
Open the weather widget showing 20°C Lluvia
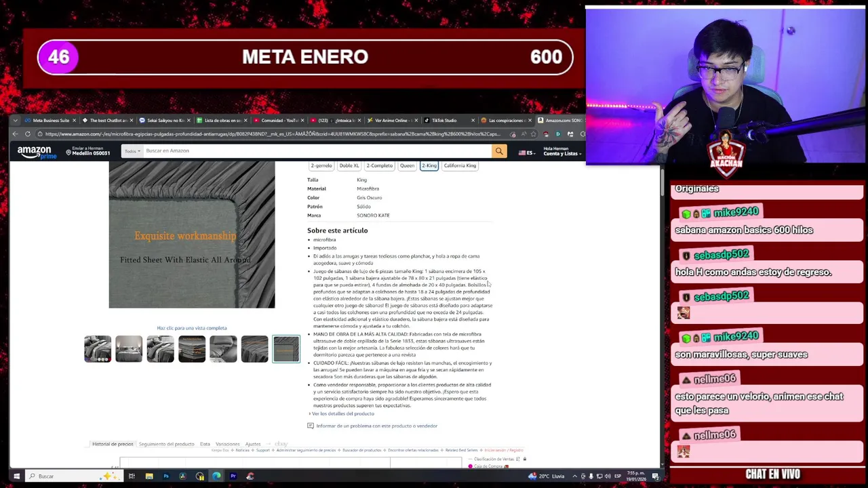(546, 476)
